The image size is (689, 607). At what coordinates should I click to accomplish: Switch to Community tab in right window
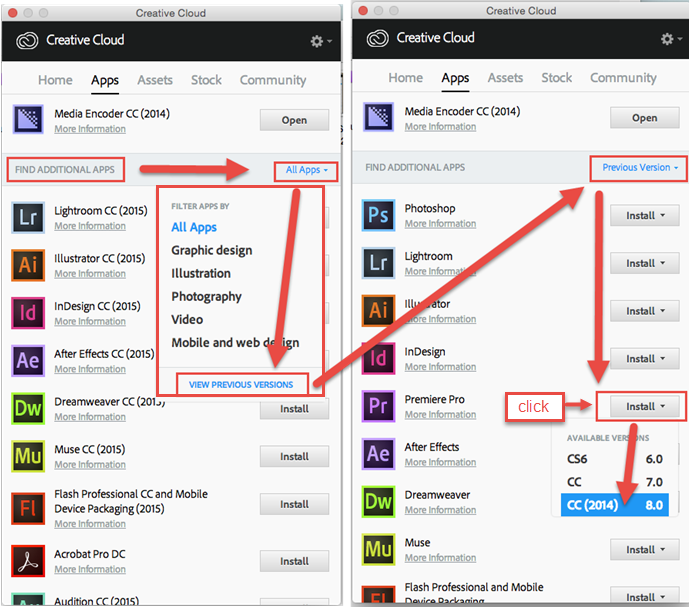(623, 78)
